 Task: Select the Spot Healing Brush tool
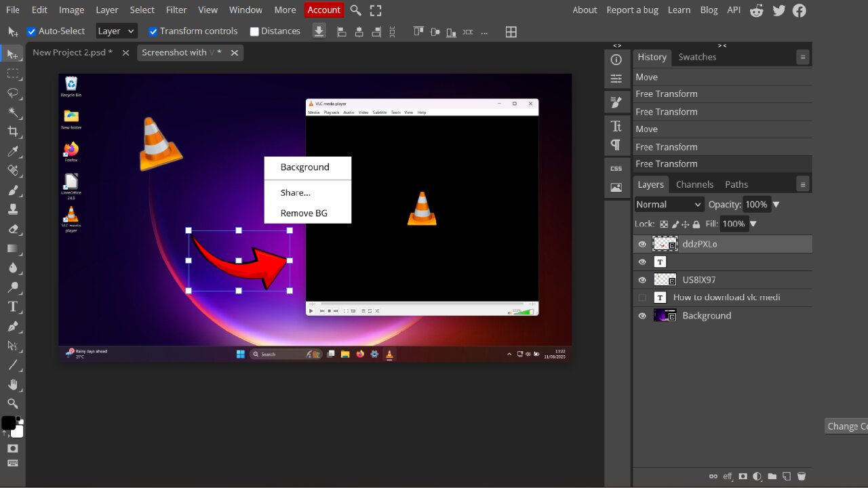click(12, 171)
